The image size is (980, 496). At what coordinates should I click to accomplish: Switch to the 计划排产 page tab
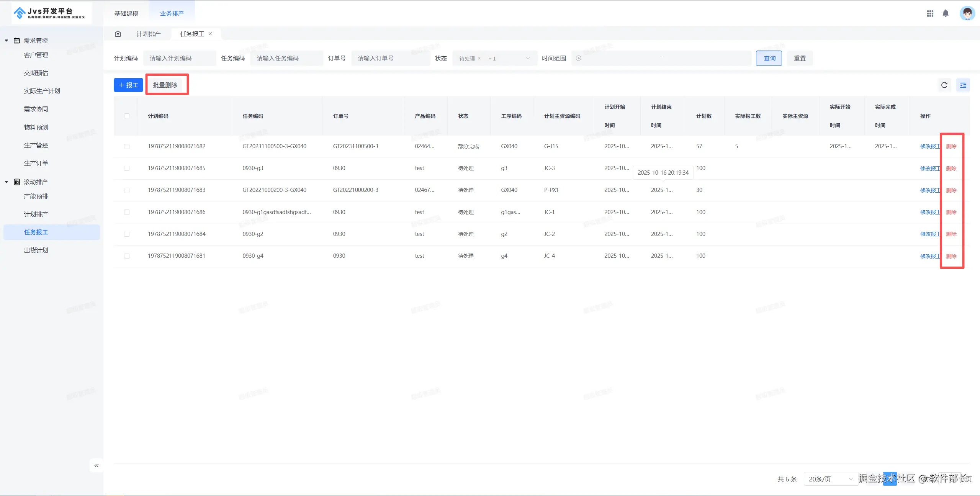[x=149, y=34]
